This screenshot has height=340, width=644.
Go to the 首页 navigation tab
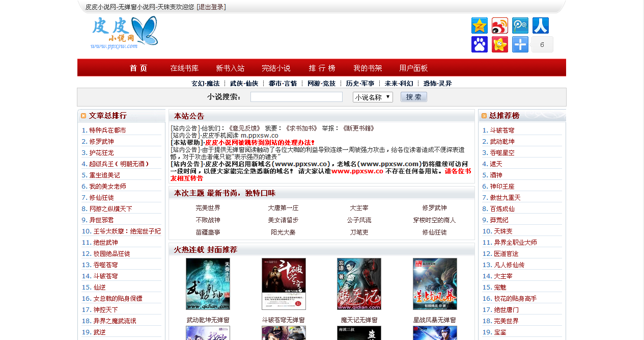coord(138,68)
